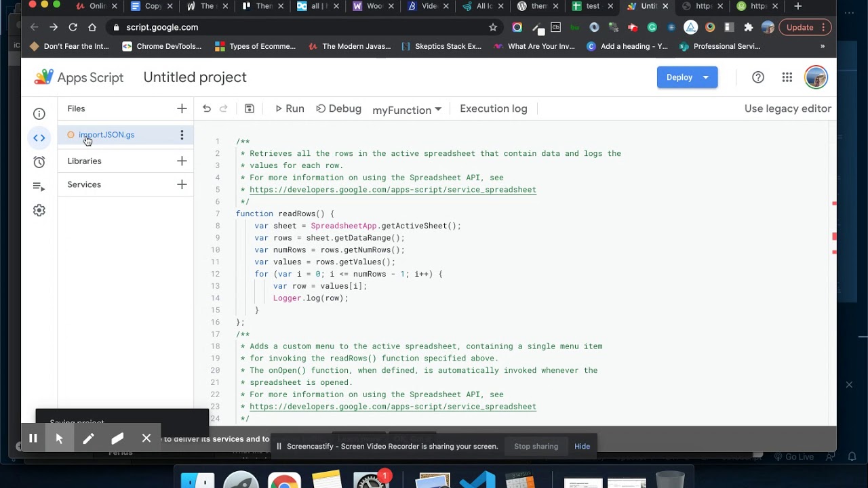The height and width of the screenshot is (488, 868).
Task: Open the Grammarly extension icon
Action: [x=652, y=27]
